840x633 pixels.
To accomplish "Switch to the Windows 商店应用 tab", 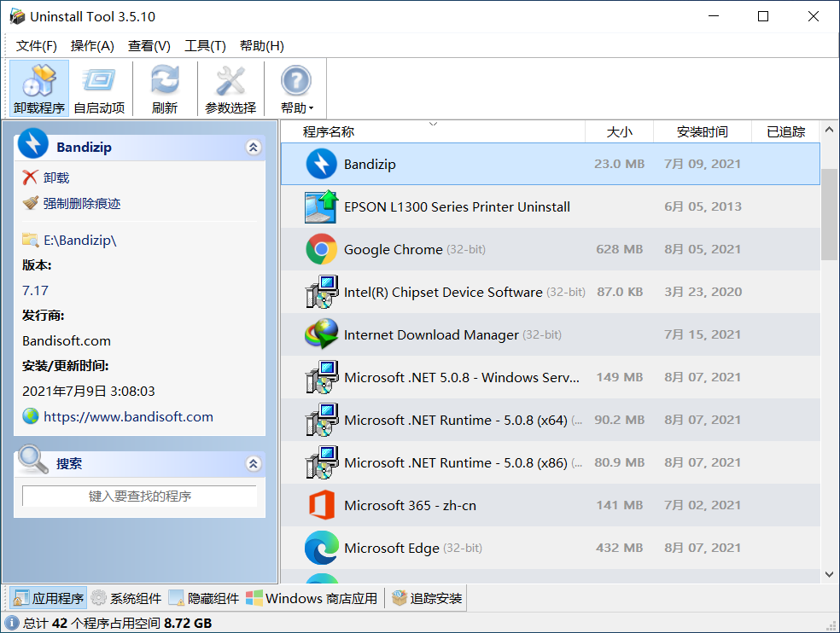I will point(312,598).
